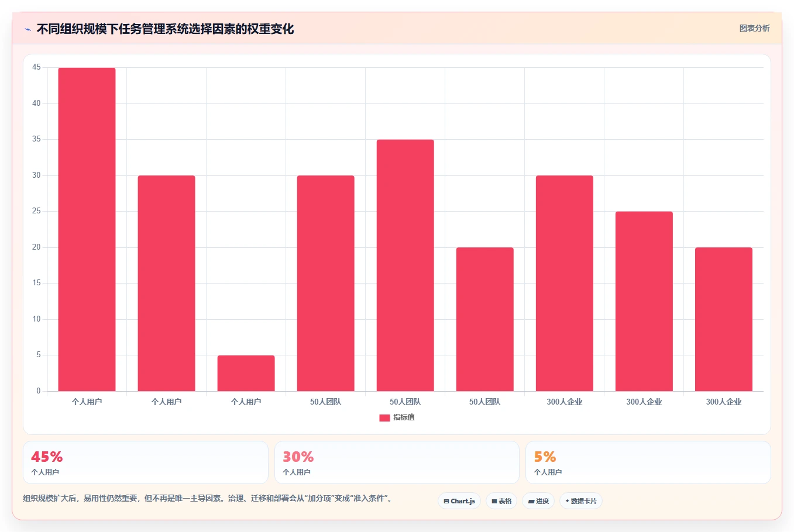Click the summary text starting 组织规模扩大后
This screenshot has height=532, width=794.
tap(208, 498)
